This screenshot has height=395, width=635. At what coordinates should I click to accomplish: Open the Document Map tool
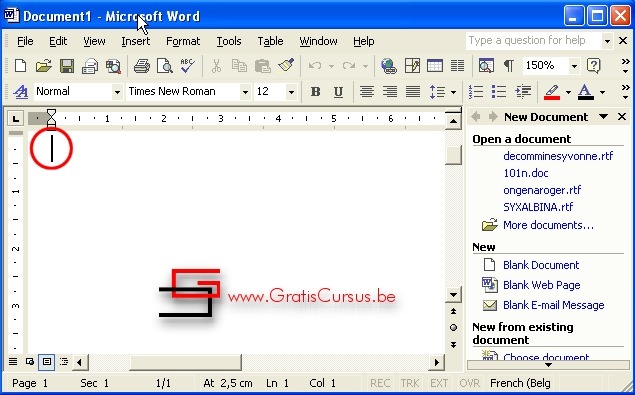tap(486, 66)
